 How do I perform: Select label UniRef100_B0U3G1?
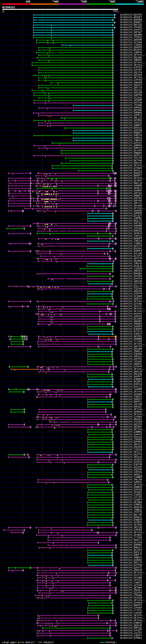pyautogui.click(x=131, y=248)
